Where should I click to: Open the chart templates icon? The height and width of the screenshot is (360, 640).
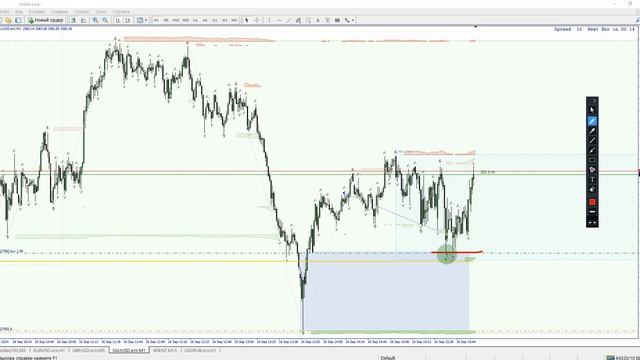[140, 20]
